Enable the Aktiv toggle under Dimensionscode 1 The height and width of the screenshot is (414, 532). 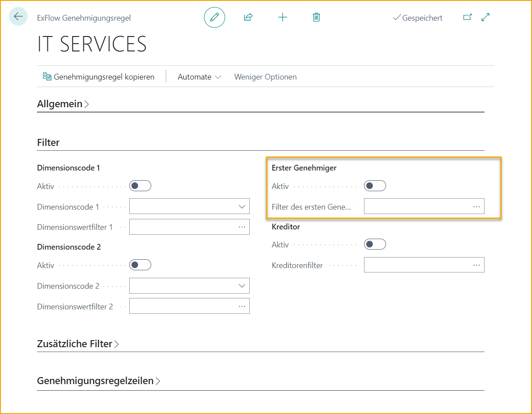(x=140, y=185)
